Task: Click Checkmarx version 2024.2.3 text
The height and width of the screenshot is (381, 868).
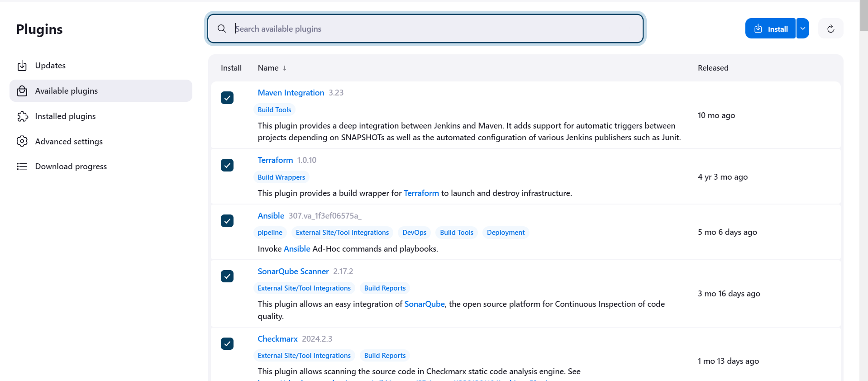Action: 317,339
